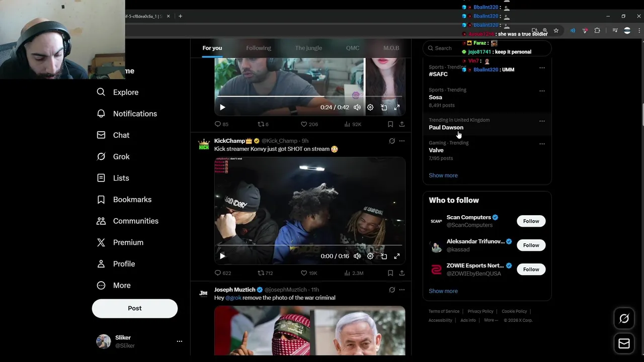This screenshot has height=362, width=644.
Task: Click the Search input field
Action: point(487,48)
